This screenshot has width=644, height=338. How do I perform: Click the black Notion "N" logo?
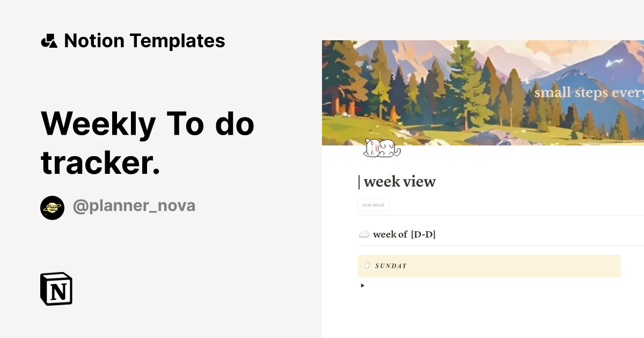[56, 289]
